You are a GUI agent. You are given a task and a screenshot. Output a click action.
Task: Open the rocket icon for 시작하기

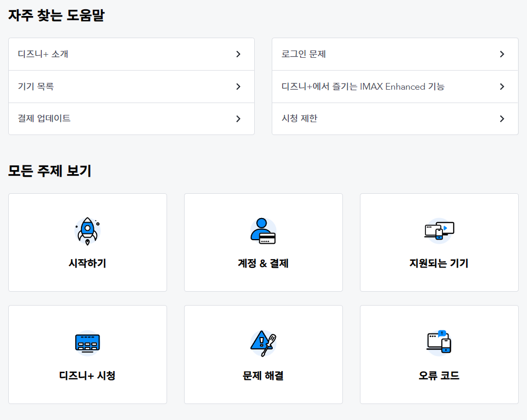[87, 231]
